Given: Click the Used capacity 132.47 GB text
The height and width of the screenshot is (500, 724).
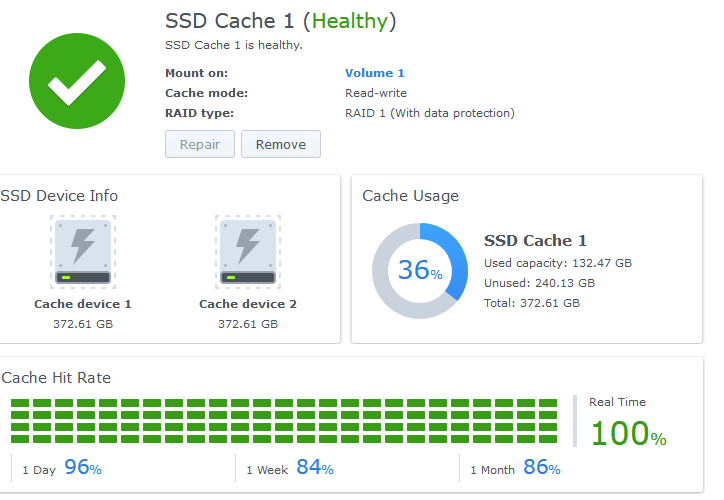Looking at the screenshot, I should [558, 263].
